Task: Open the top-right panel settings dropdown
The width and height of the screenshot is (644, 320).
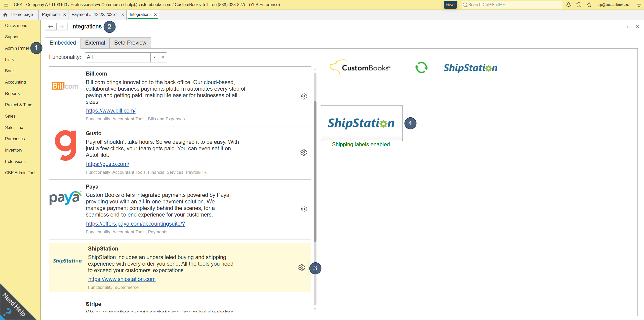Action: (x=639, y=5)
